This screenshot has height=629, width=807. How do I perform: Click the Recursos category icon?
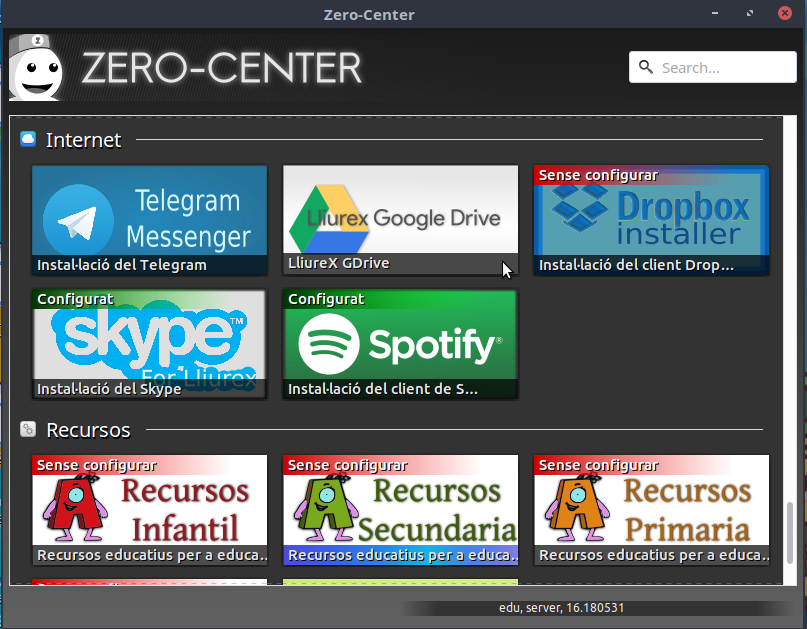click(28, 430)
